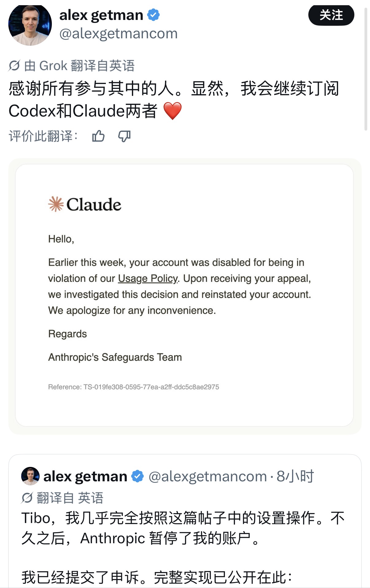
Task: Click the page scrollbar on the right edge
Action: 366,69
